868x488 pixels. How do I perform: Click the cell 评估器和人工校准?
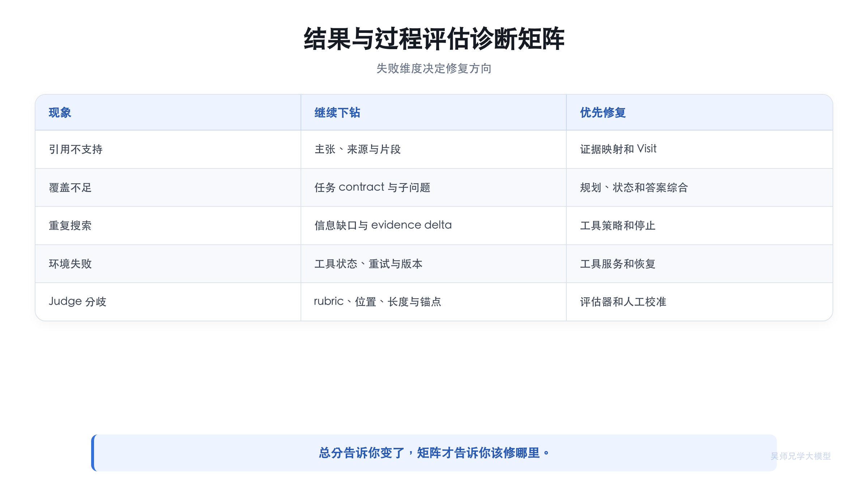[699, 302]
